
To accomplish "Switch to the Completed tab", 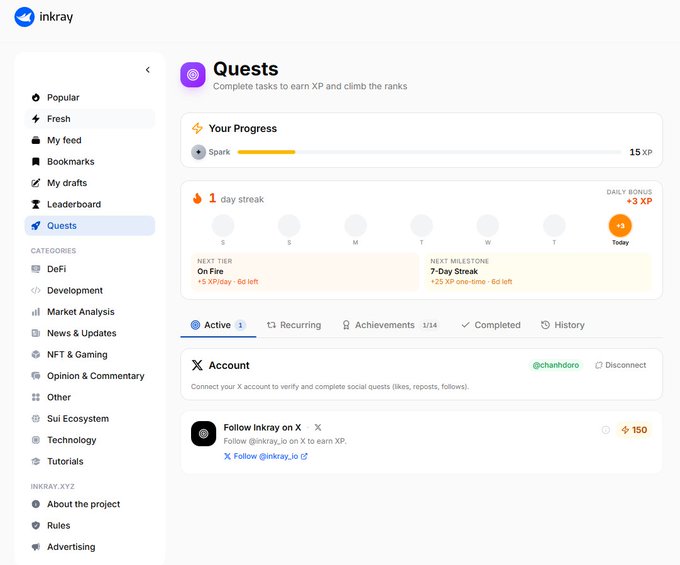I will (491, 325).
